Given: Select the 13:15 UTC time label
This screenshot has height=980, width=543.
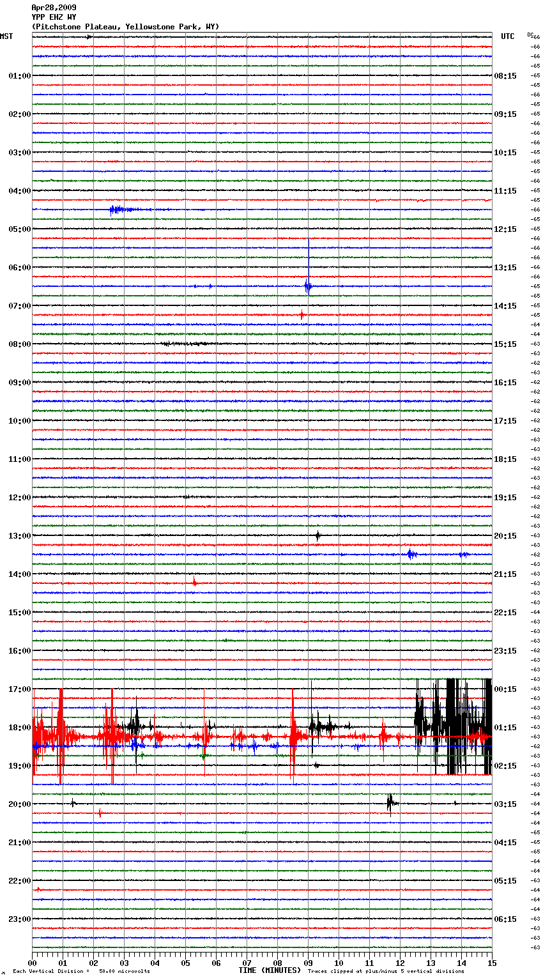Looking at the screenshot, I should tap(505, 268).
